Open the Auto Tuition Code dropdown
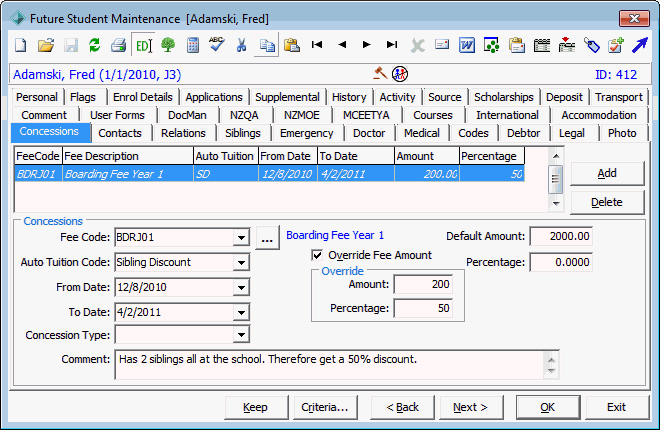The image size is (660, 430). coord(241,263)
